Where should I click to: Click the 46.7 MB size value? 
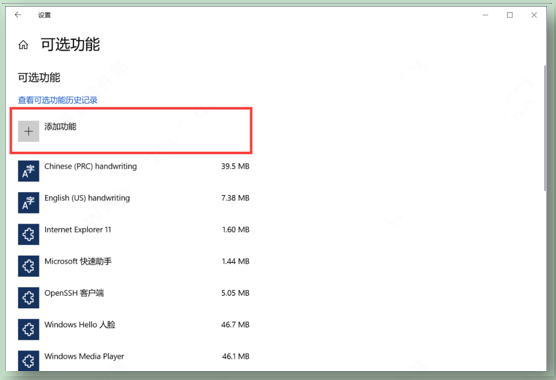coord(235,325)
